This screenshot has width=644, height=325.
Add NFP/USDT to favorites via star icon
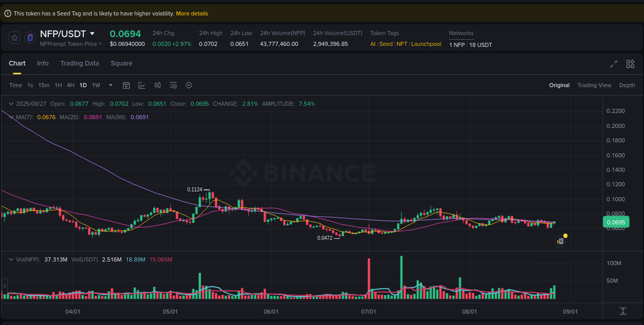14,37
